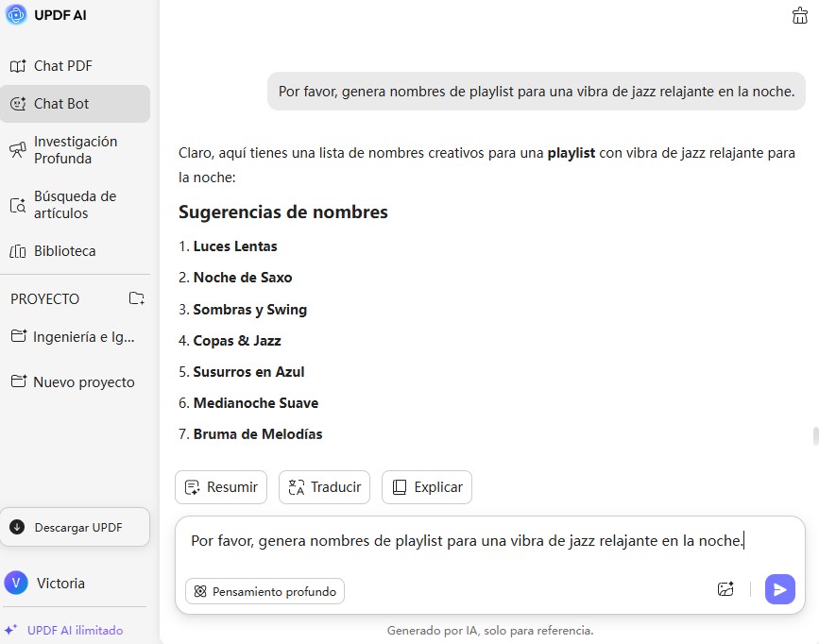This screenshot has width=819, height=644.
Task: Click the Victoria profile avatar
Action: tap(16, 583)
